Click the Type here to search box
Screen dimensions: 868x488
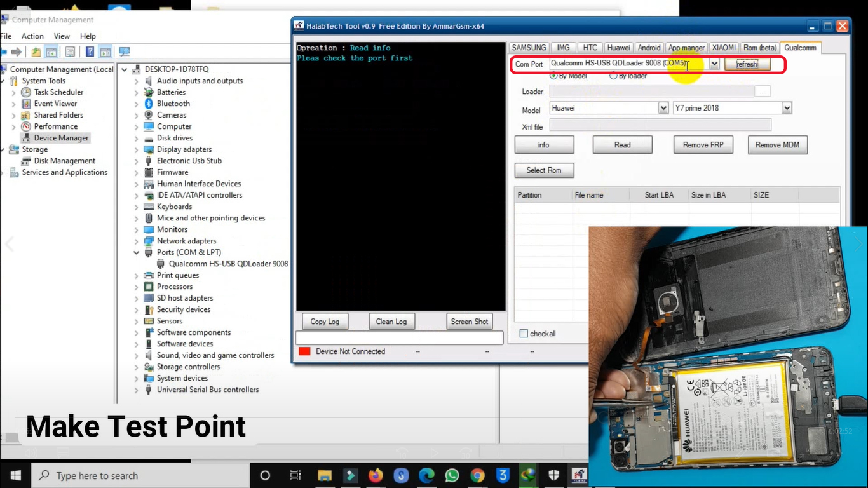click(x=140, y=475)
